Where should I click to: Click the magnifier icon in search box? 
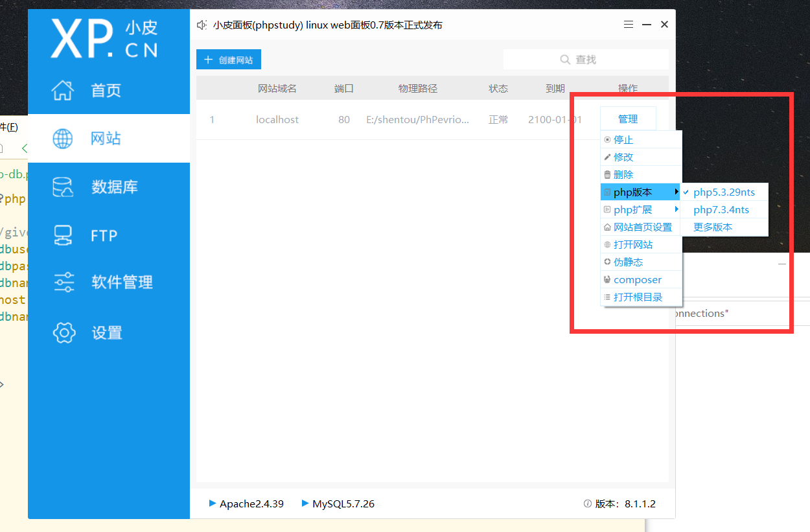(x=565, y=60)
